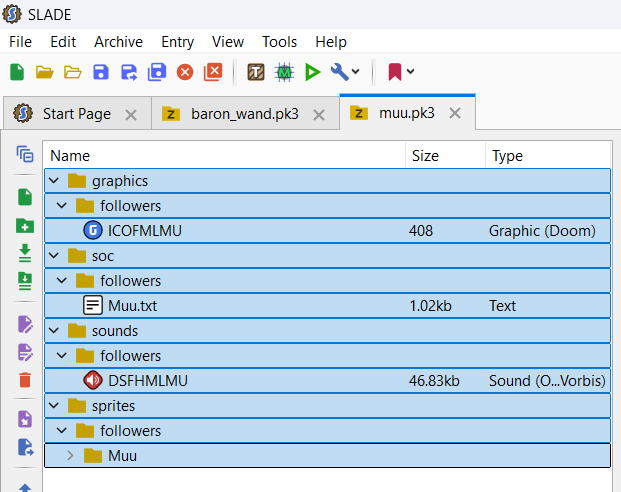Sort entries by the Name column header

pos(224,156)
